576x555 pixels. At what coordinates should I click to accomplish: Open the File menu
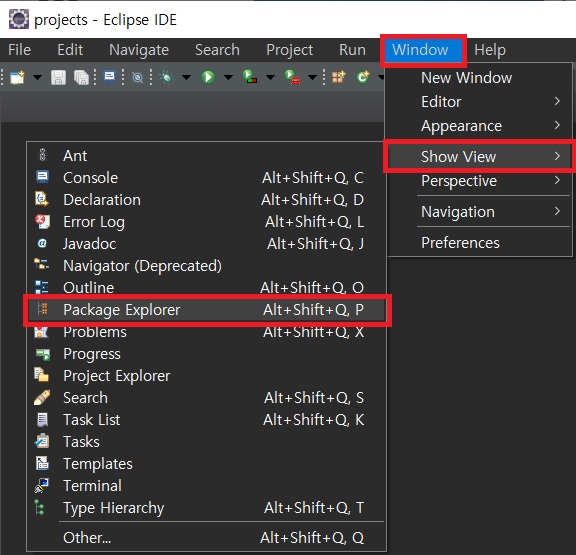pos(19,50)
